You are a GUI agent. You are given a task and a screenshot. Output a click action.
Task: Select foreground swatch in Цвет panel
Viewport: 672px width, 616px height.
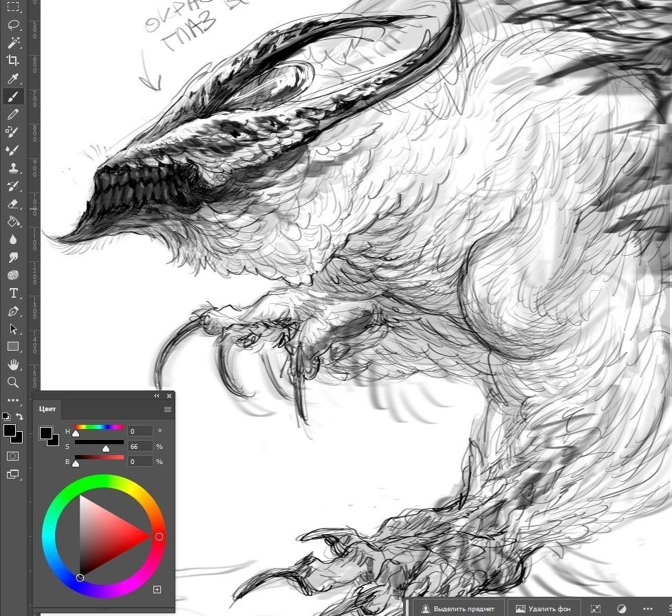point(46,432)
